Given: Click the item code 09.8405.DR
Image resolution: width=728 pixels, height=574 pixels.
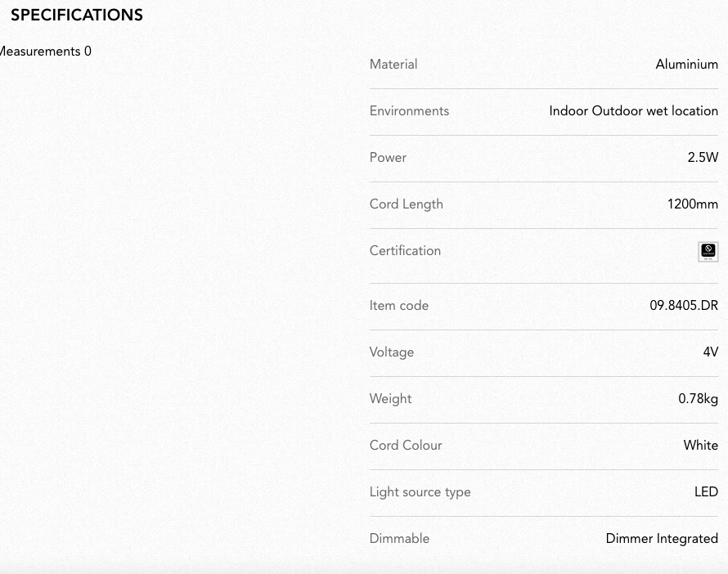Looking at the screenshot, I should [684, 305].
